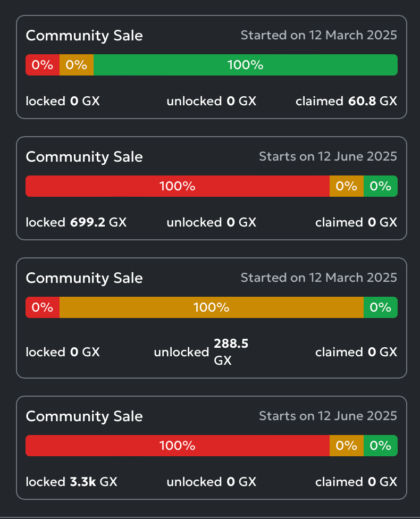The image size is (420, 519).
Task: Click green 0% segment in the 3.3k GX card
Action: [381, 446]
